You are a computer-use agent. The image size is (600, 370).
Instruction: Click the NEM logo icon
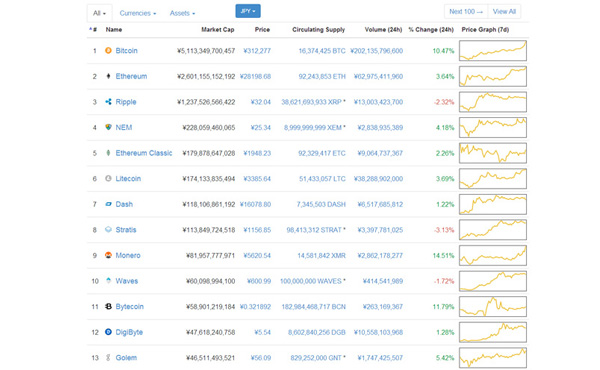coord(108,127)
